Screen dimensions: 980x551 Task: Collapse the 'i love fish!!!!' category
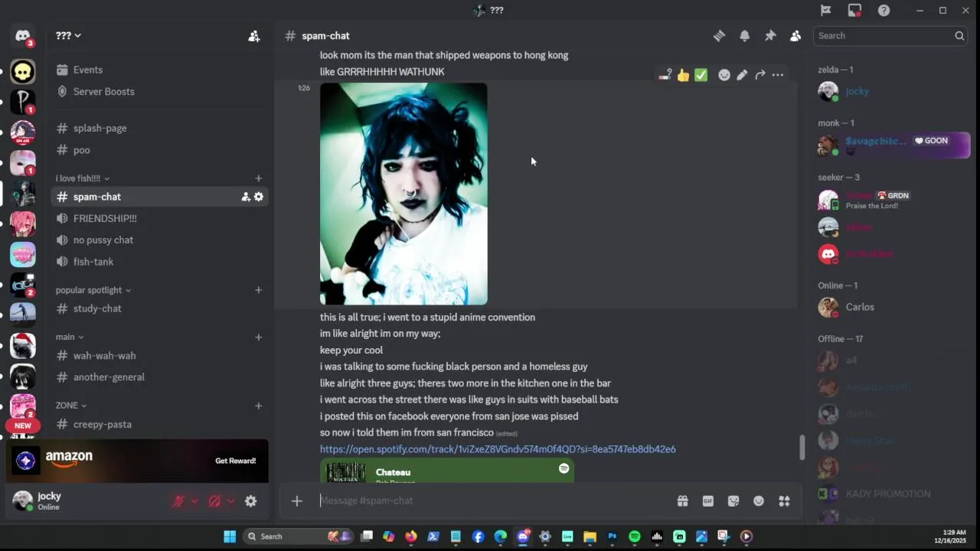tap(82, 178)
